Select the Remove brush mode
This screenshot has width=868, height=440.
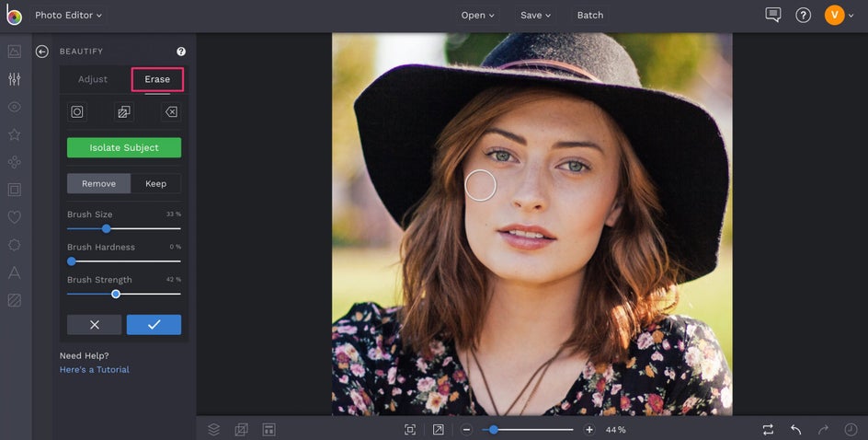click(x=98, y=183)
